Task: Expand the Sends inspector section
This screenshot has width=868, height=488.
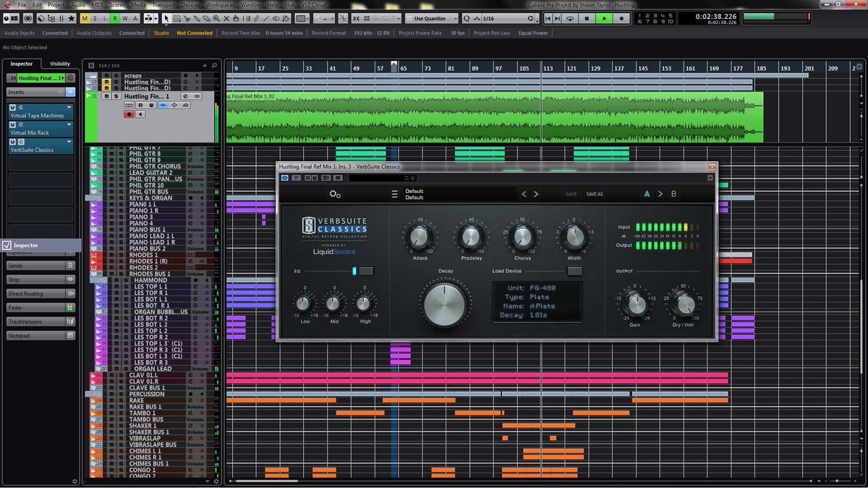Action: coord(41,265)
